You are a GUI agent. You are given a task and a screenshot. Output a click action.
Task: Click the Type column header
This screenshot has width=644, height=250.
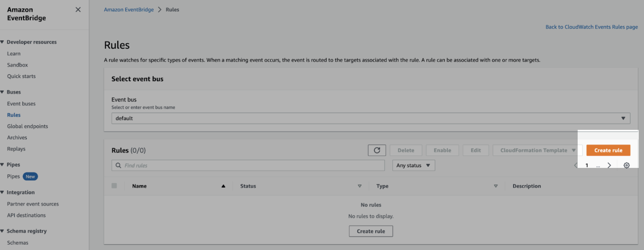382,186
